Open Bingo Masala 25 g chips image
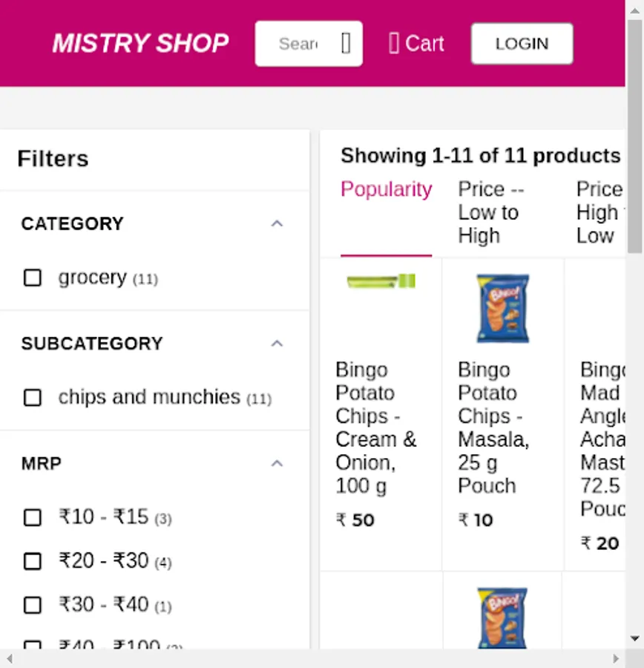This screenshot has width=644, height=668. [x=503, y=308]
